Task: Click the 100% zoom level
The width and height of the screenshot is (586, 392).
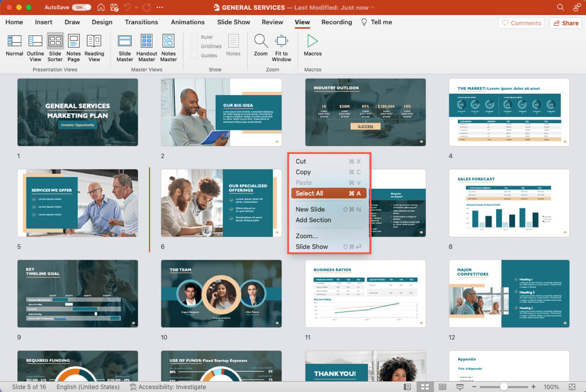Action: click(x=551, y=387)
